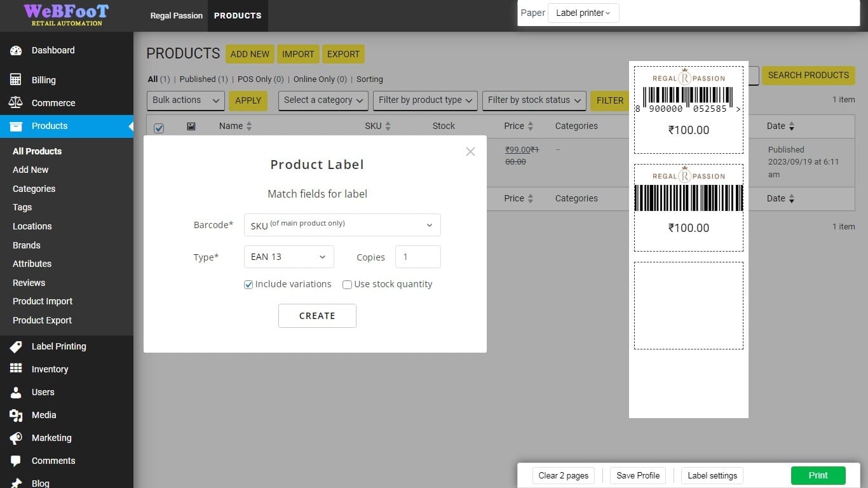Screen dimensions: 868x488
Task: Open Label Printing tag icon
Action: point(16,346)
